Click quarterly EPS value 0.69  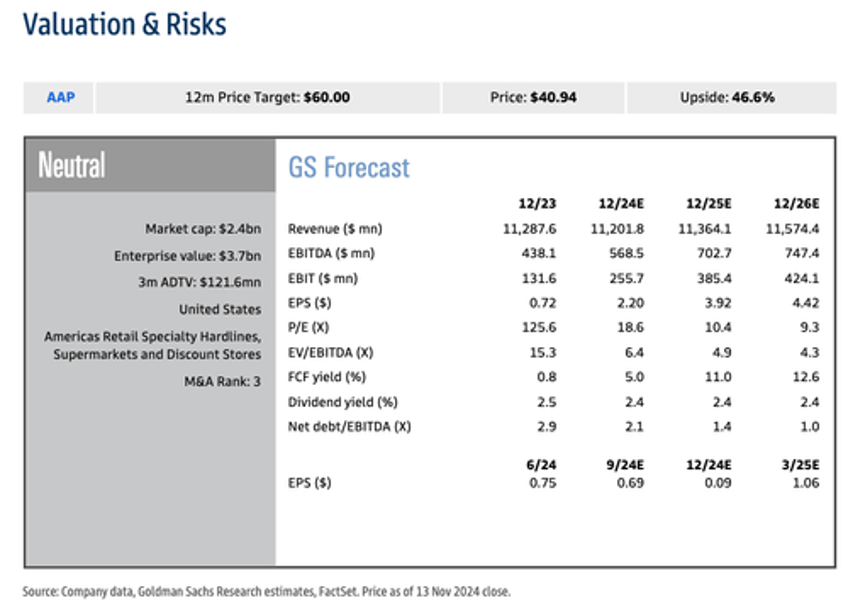tap(630, 483)
